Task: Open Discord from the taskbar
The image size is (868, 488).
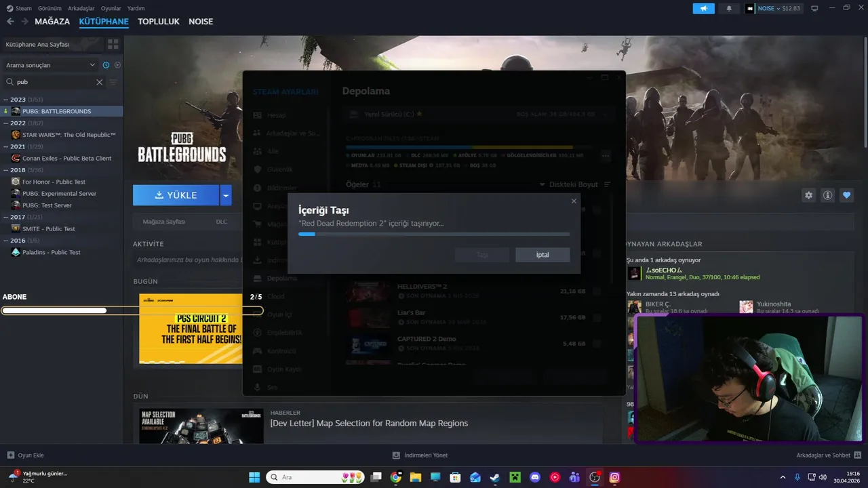Action: click(x=535, y=477)
